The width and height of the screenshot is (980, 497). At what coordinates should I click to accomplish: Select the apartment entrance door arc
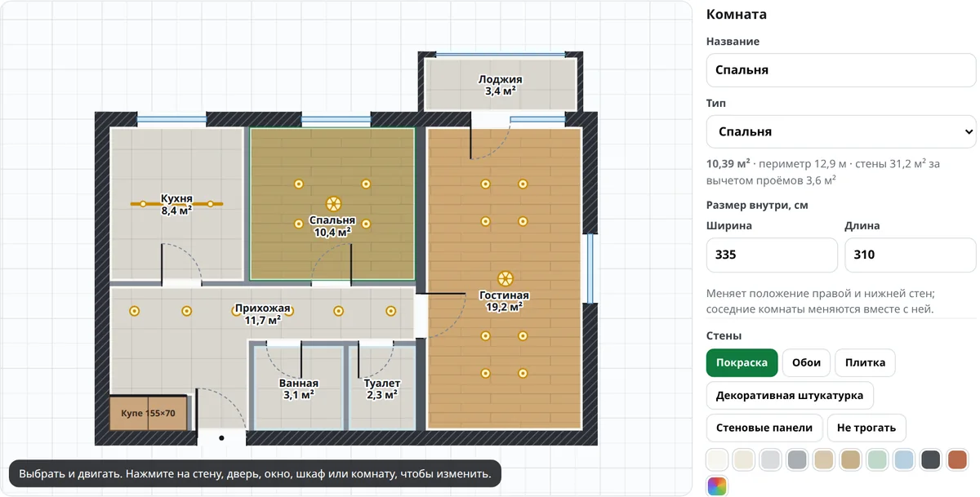click(222, 408)
